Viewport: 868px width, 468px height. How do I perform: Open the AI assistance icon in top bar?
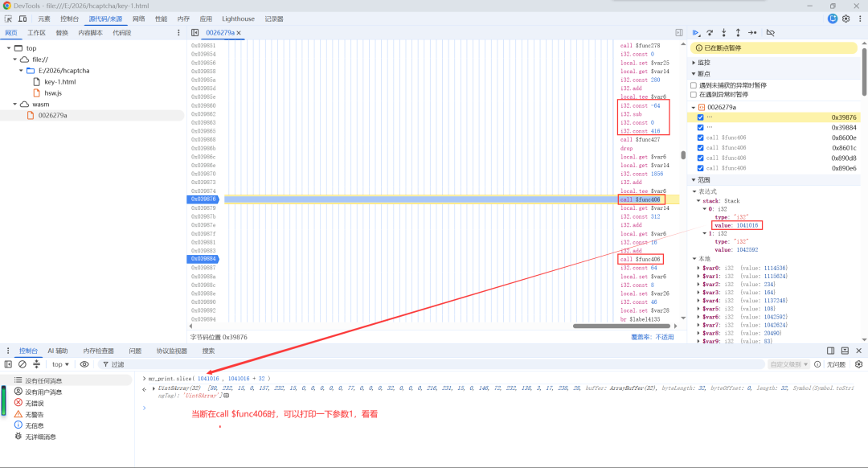click(x=832, y=18)
